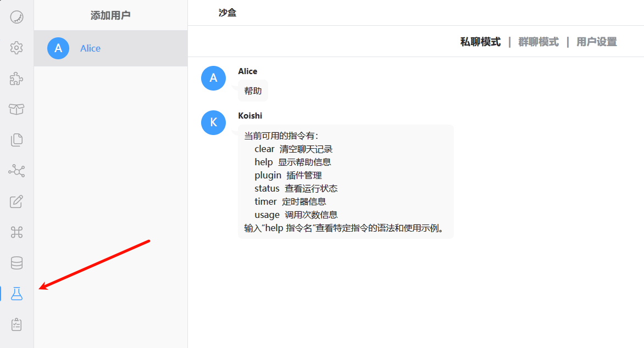Open the Koishi dashboard icon at top of sidebar
Screen dimensions: 644x348
(16, 17)
